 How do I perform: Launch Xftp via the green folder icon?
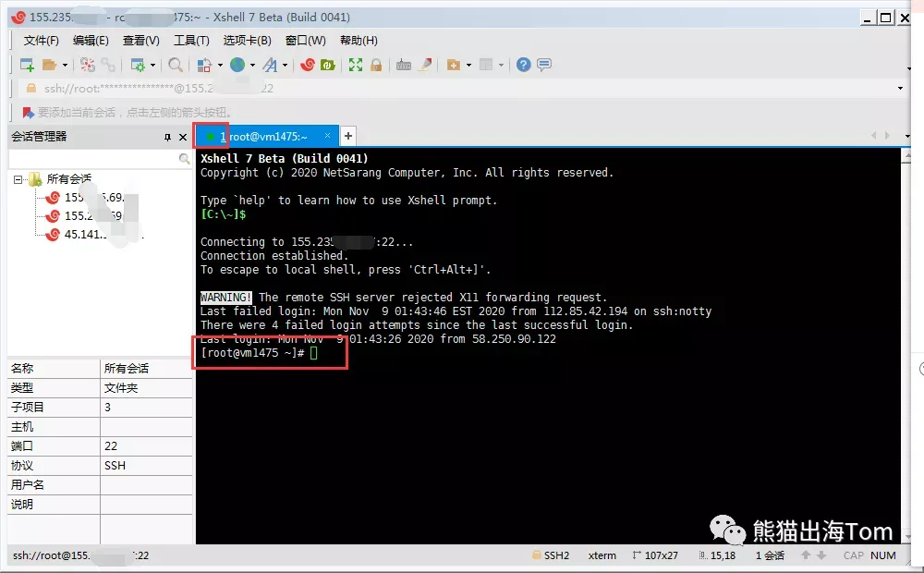(x=328, y=65)
